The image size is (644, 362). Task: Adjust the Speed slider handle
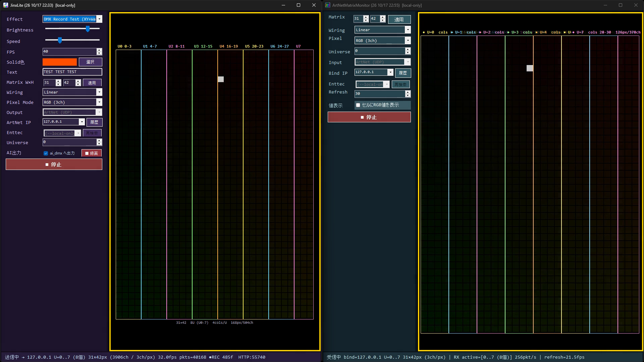tap(60, 40)
